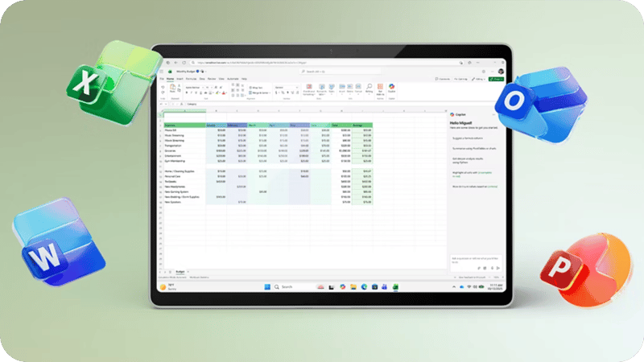The image size is (644, 362).
Task: Click the app launcher waffle icon
Action: click(162, 72)
